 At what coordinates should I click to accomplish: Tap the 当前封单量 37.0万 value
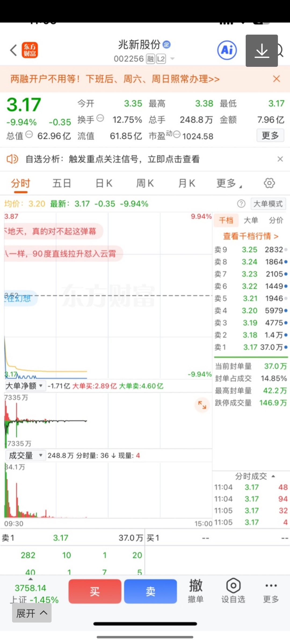tap(275, 366)
